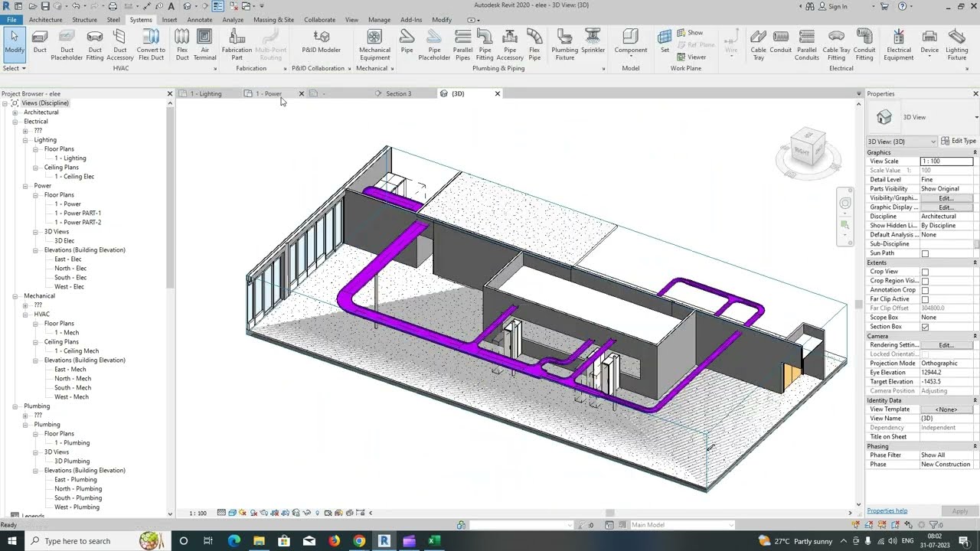
Task: Start the Pipe tool
Action: point(407,42)
